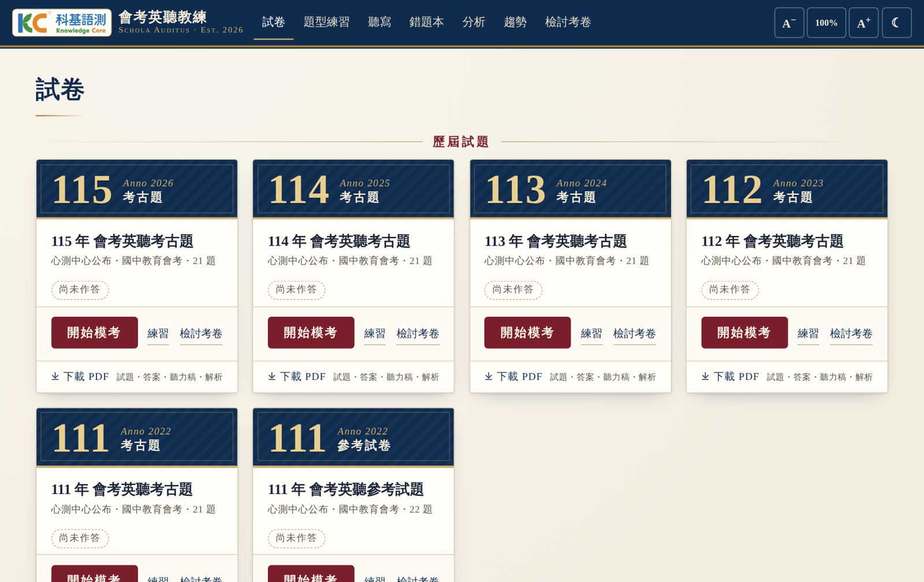Decrease font size with A− button
This screenshot has height=582, width=924.
pyautogui.click(x=789, y=23)
